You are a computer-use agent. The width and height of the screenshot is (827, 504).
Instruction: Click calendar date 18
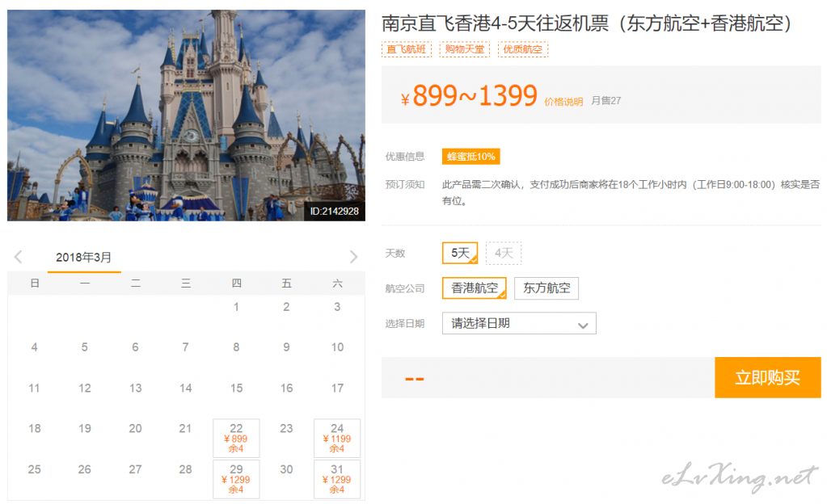coord(34,429)
